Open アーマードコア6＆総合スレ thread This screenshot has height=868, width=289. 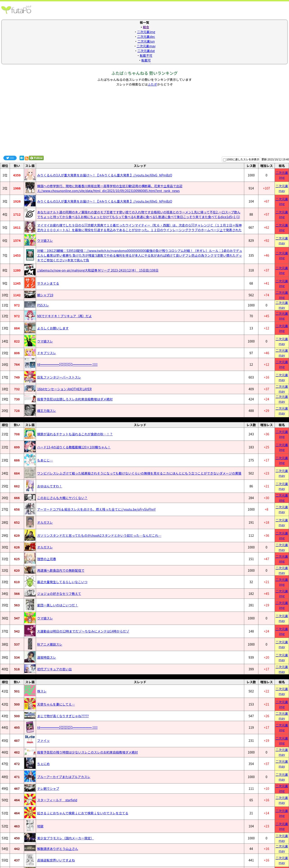(97, 509)
